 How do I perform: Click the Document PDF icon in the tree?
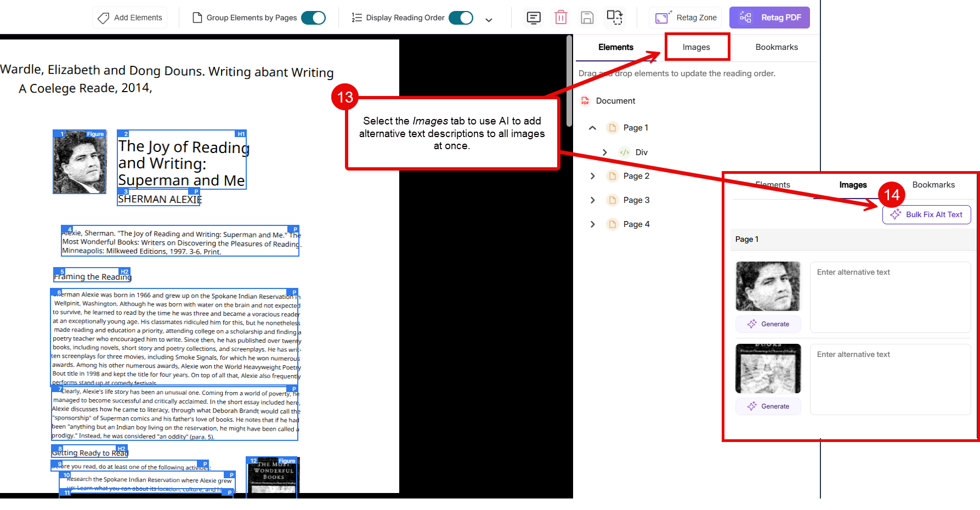pos(585,101)
